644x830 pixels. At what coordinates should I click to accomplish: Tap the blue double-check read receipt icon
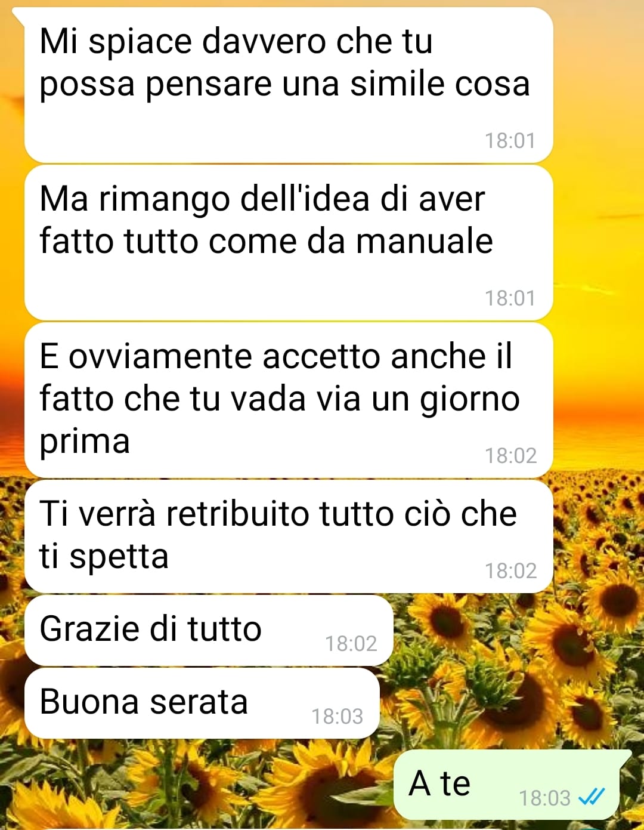(592, 797)
